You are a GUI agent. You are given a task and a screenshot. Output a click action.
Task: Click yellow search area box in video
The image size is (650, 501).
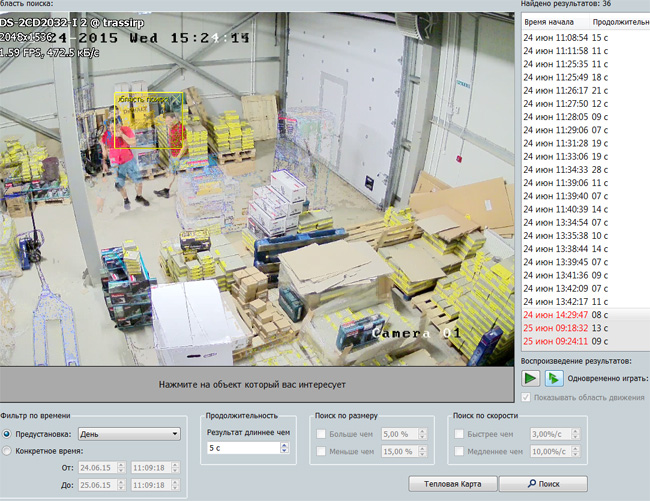[149, 121]
